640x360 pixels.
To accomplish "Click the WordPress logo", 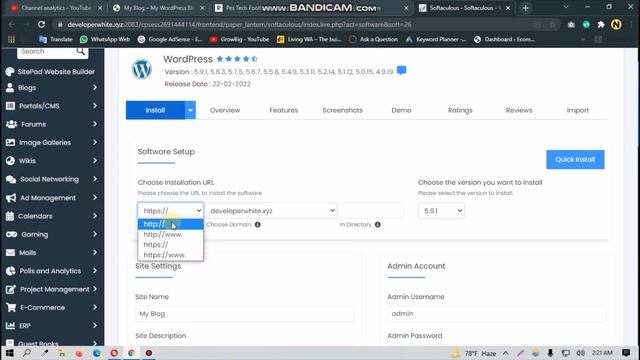I will [142, 69].
